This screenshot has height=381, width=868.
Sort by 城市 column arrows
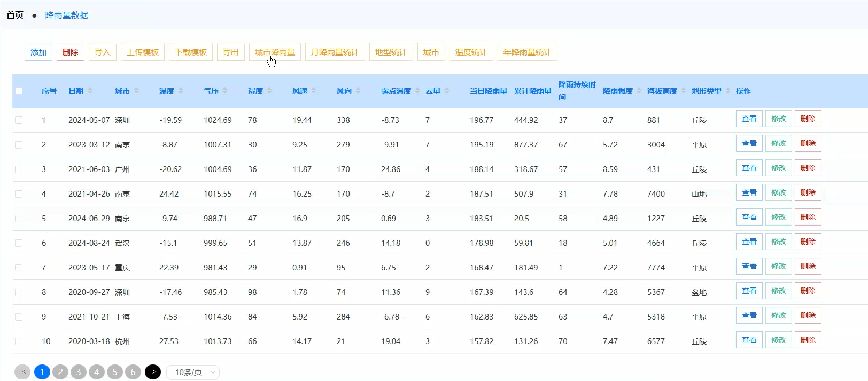(x=136, y=91)
